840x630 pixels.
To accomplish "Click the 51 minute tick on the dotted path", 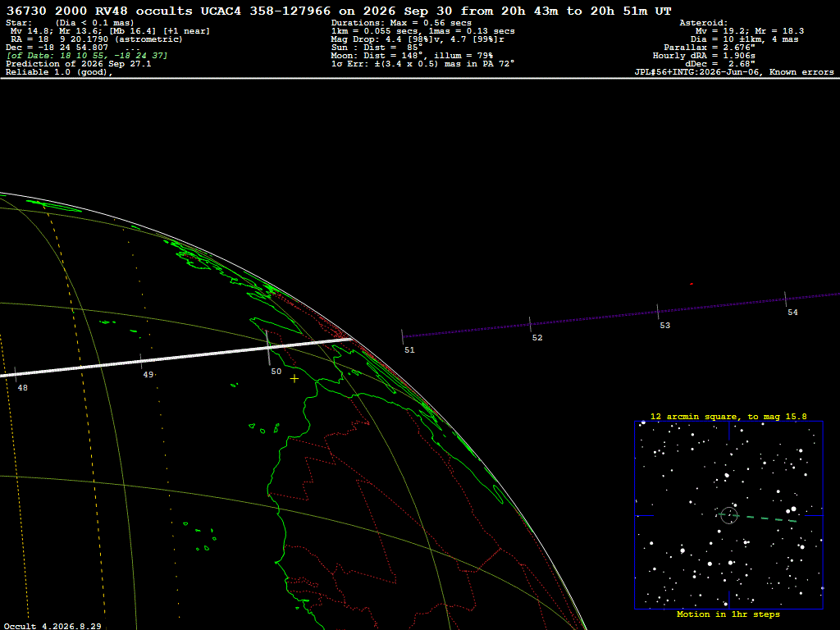I will [402, 337].
